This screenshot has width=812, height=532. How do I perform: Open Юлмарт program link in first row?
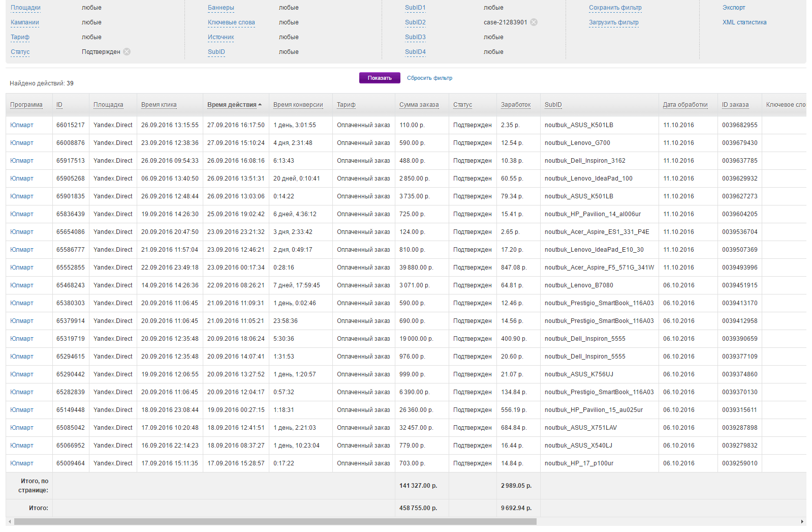(22, 125)
